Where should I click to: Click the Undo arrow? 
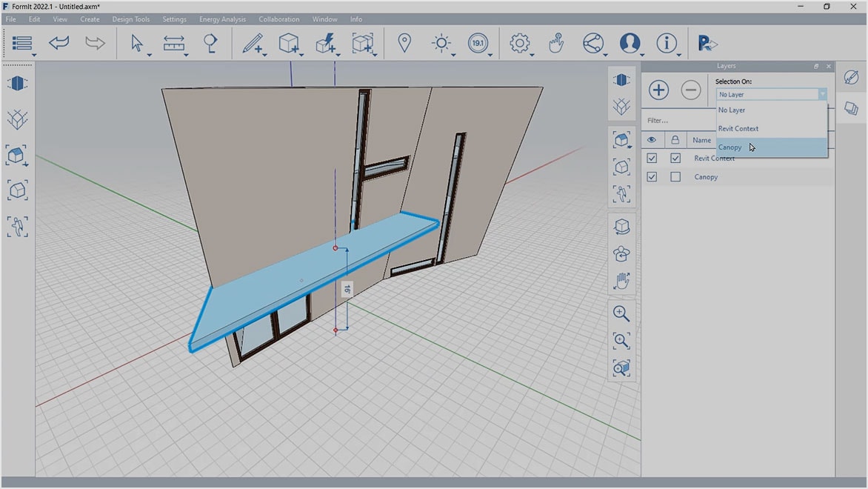(x=59, y=43)
